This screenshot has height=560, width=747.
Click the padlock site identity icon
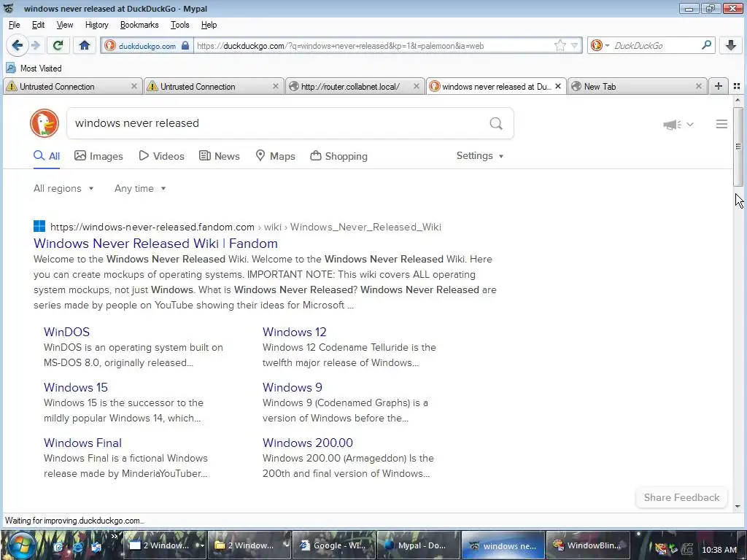click(185, 46)
